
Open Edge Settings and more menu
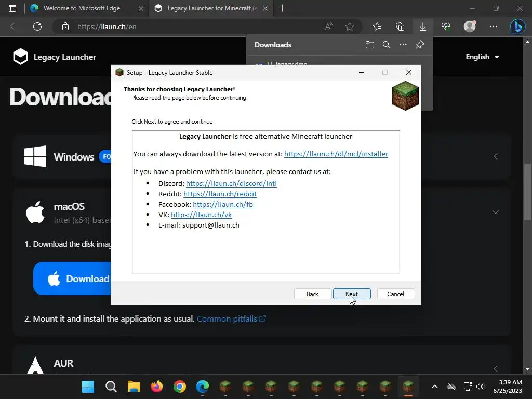click(x=494, y=26)
